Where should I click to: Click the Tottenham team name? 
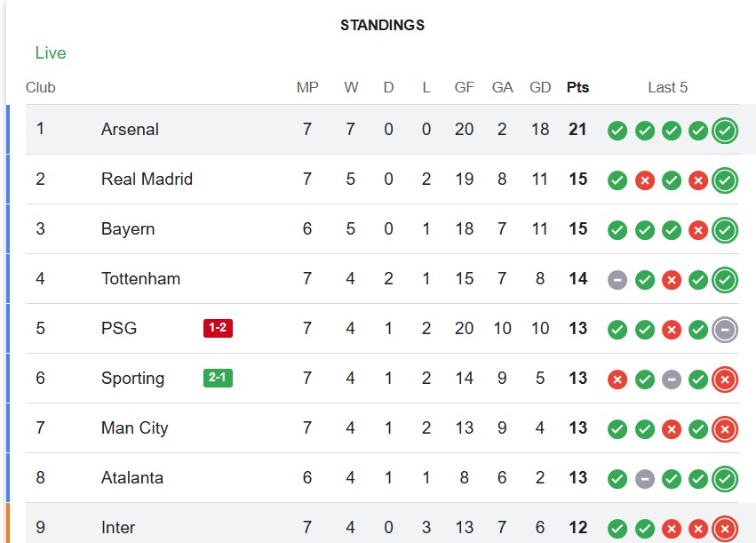point(140,279)
